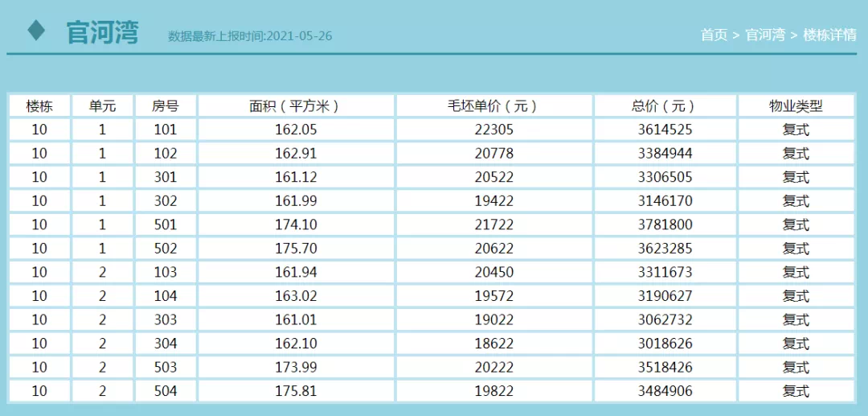Viewport: 868px width, 416px height.
Task: Click the area value 161.01
Action: [296, 319]
